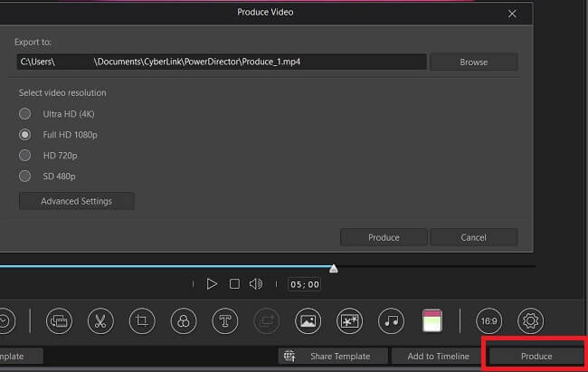Click Produce in the dialog
The image size is (588, 372).
pyautogui.click(x=384, y=237)
